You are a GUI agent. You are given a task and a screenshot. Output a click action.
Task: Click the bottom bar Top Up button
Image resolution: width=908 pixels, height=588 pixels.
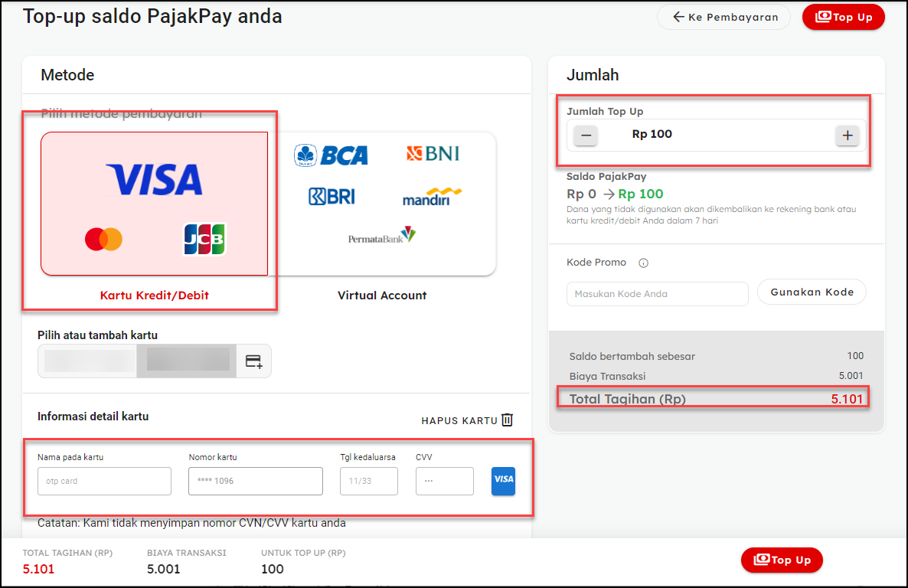[782, 560]
